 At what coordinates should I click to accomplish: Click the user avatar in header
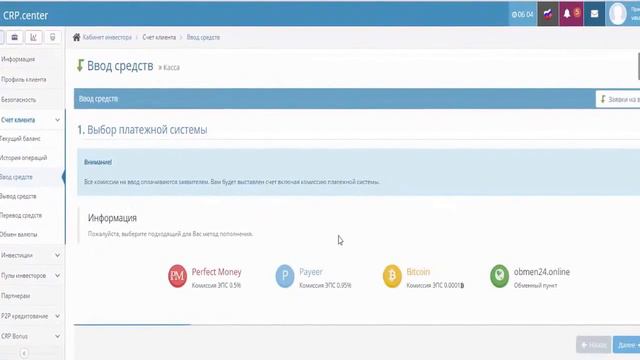click(x=618, y=14)
